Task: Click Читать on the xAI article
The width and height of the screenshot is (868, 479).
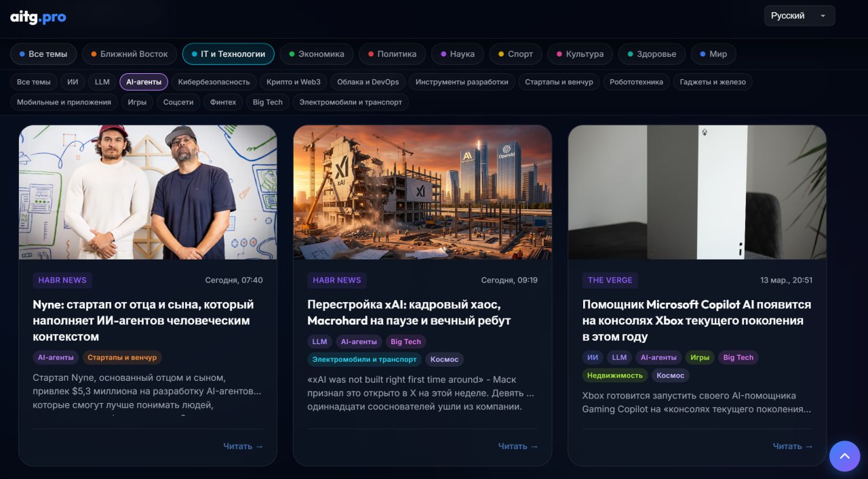Action: (517, 446)
